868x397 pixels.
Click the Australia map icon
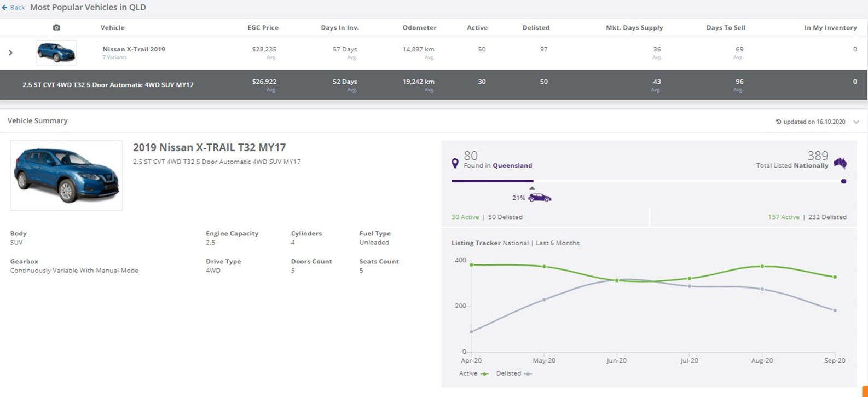point(840,163)
